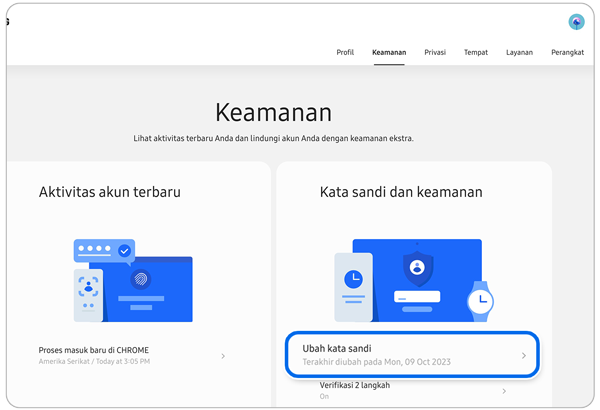The image size is (600, 410).
Task: Click the clock icon on the phone graphic
Action: [x=352, y=278]
